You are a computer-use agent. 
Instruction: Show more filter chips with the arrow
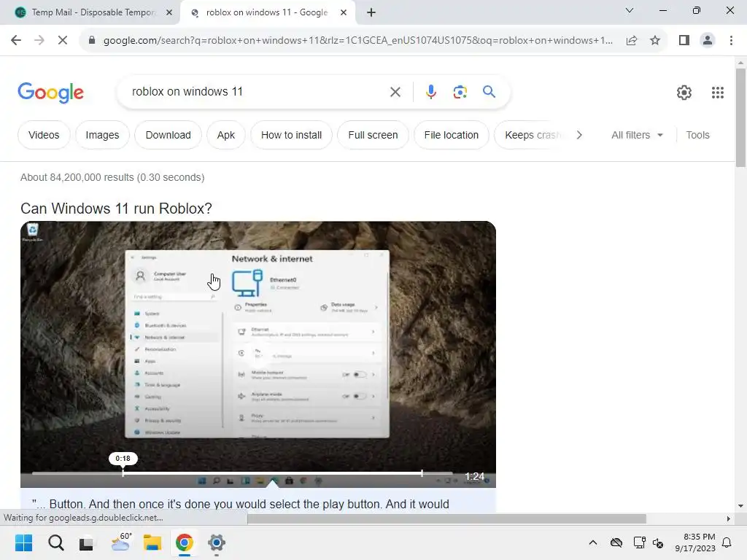(578, 135)
